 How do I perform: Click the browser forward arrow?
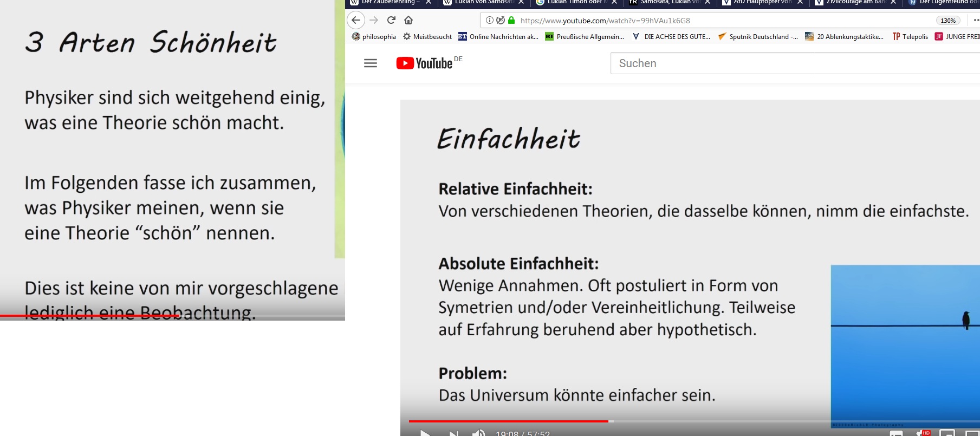pos(374,20)
